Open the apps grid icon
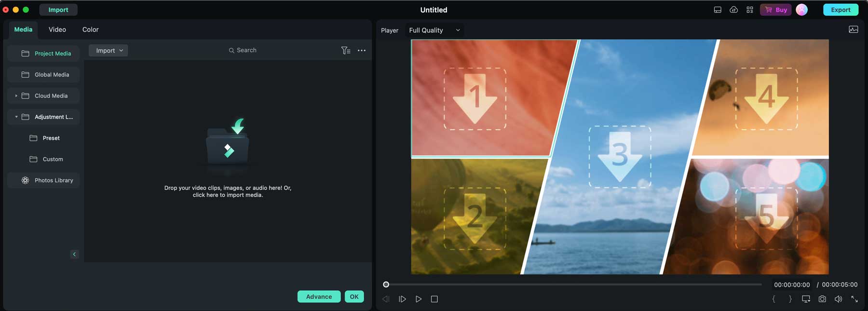The height and width of the screenshot is (311, 868). 750,10
